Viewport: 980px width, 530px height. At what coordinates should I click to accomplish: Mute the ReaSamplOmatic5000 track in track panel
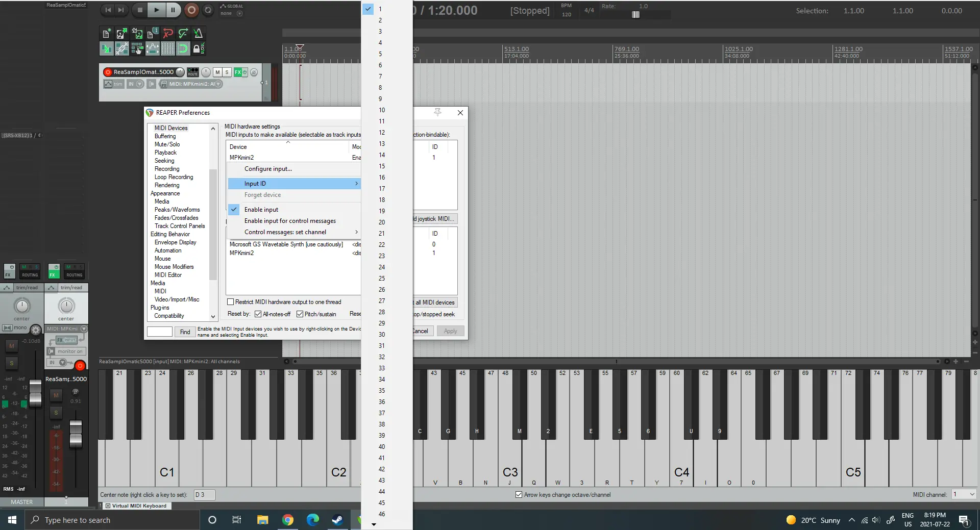(x=217, y=72)
